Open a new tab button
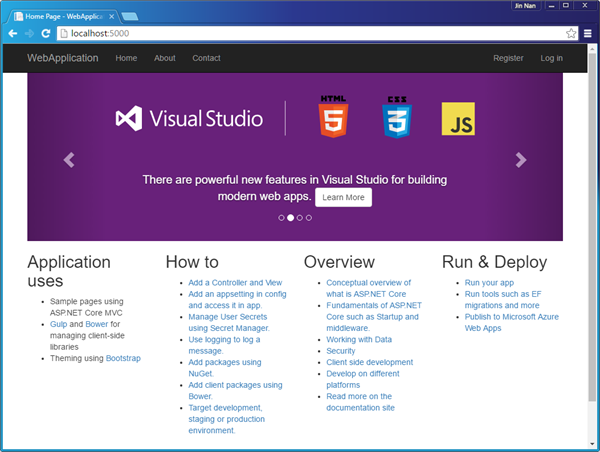The width and height of the screenshot is (600, 452). (x=130, y=16)
